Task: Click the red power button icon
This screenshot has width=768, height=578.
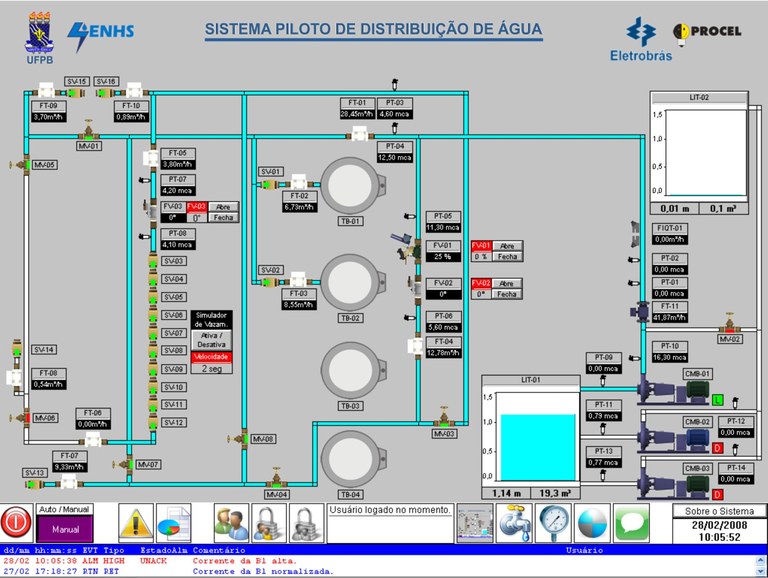Action: (x=16, y=521)
